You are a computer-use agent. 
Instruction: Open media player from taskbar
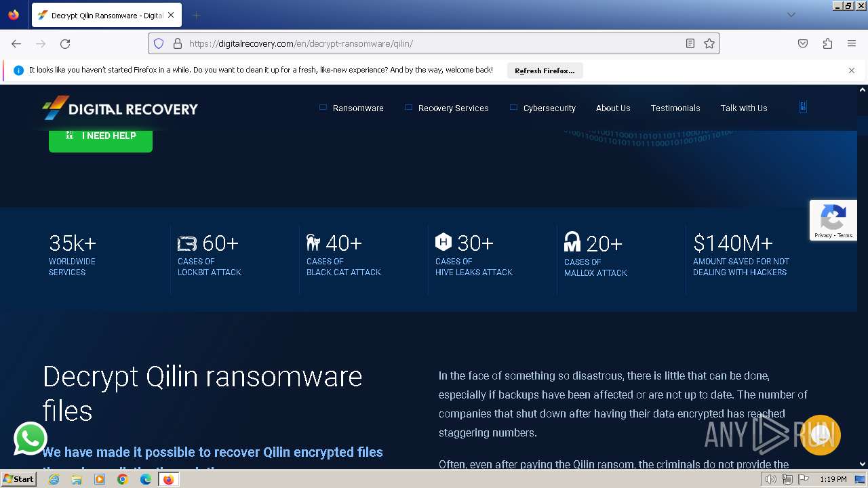point(100,479)
